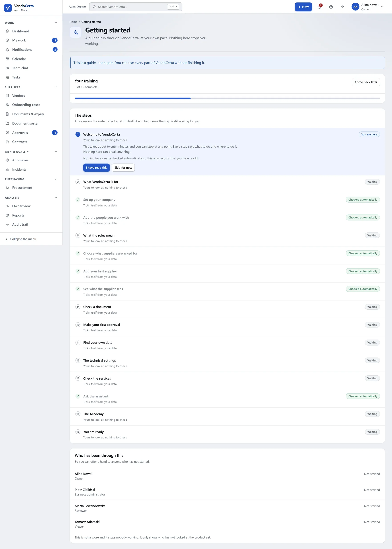
Task: Expand step 2 What VendoCerta is for
Action: pyautogui.click(x=227, y=184)
